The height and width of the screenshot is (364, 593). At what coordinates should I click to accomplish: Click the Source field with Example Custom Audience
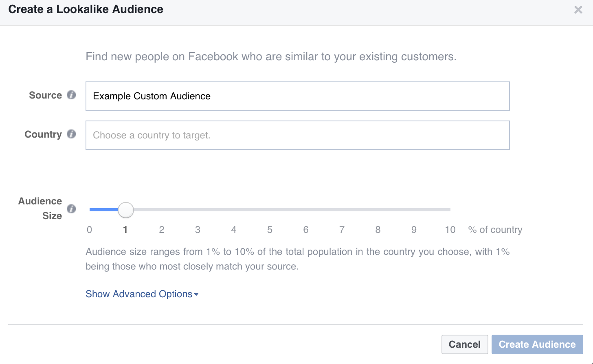coord(297,96)
